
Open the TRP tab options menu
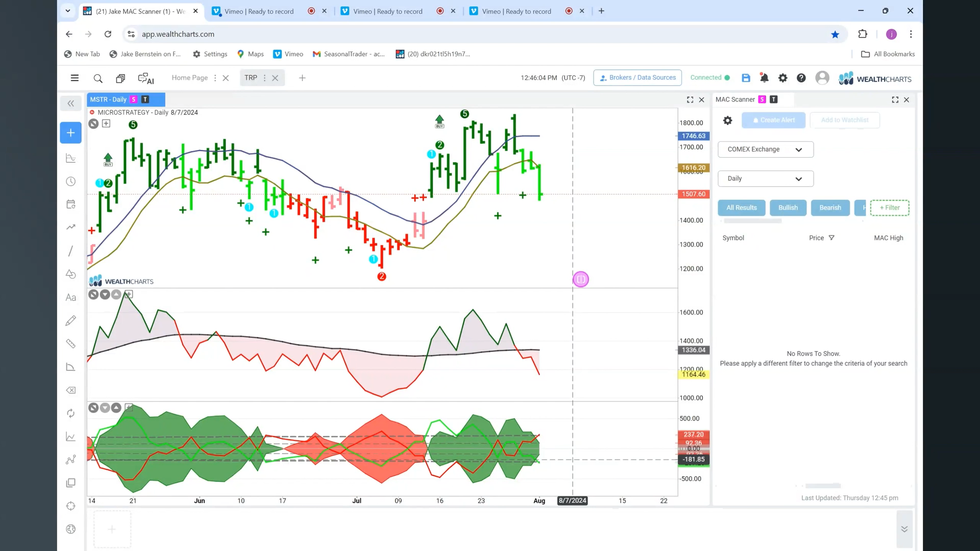coord(264,78)
